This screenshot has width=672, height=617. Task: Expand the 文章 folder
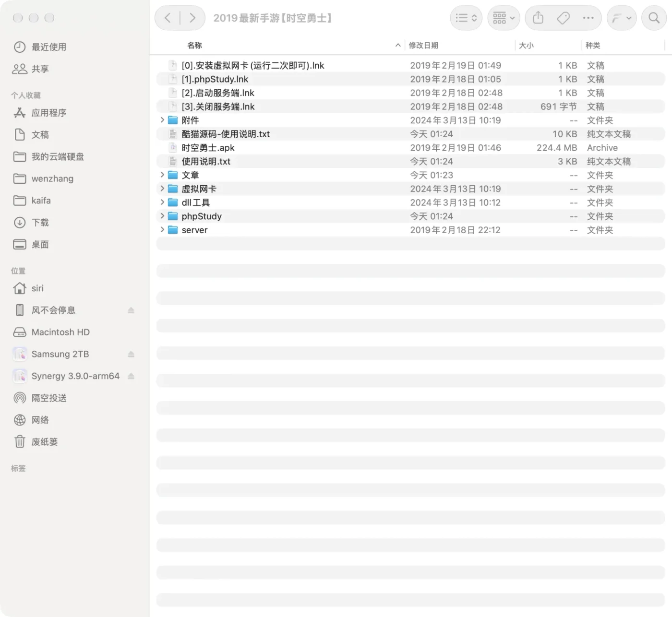(162, 175)
